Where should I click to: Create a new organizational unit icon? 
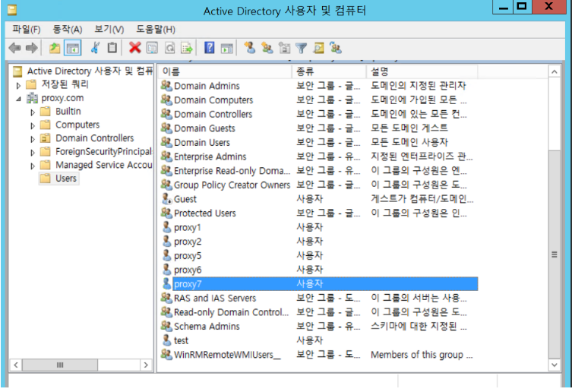(x=284, y=48)
